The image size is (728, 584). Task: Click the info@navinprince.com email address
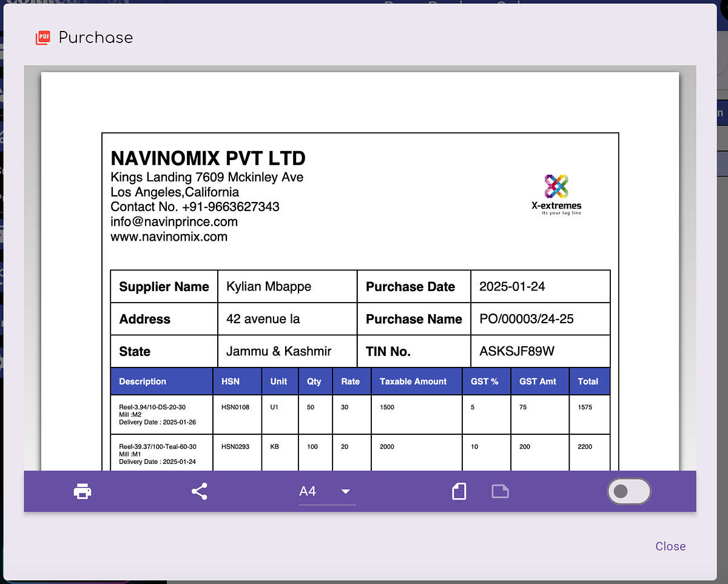174,221
